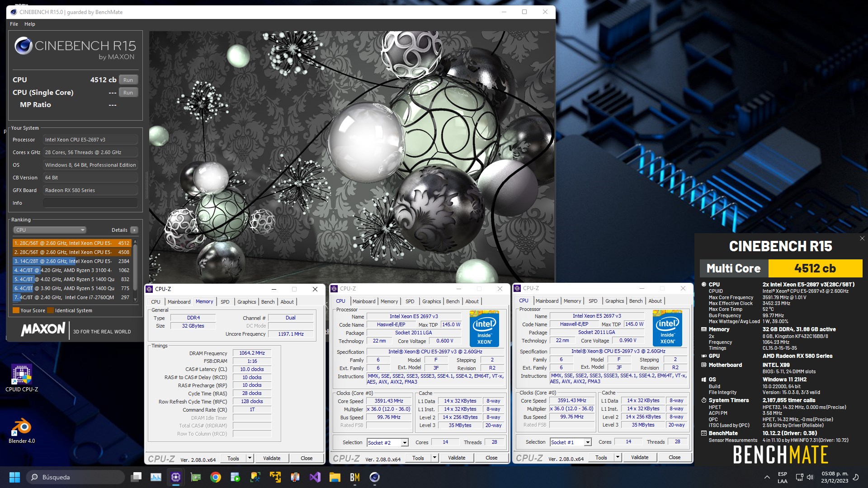Open network status in the system tray
Viewport: 868px width, 488px height.
pos(799,477)
